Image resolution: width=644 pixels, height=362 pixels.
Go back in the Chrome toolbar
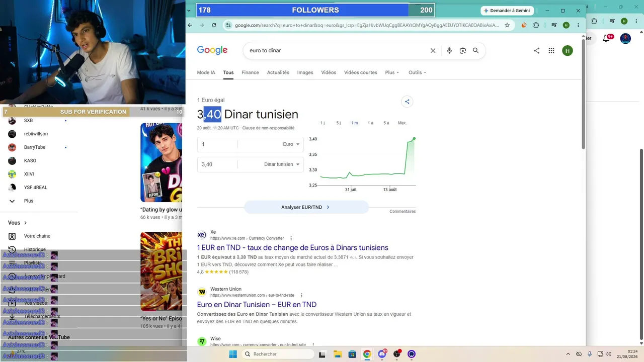(x=190, y=25)
